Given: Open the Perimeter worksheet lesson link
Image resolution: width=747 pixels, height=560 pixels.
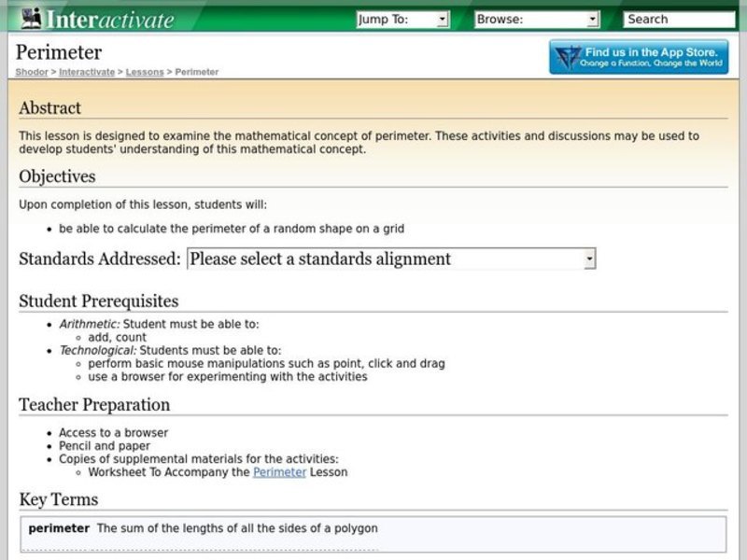Looking at the screenshot, I should 279,472.
